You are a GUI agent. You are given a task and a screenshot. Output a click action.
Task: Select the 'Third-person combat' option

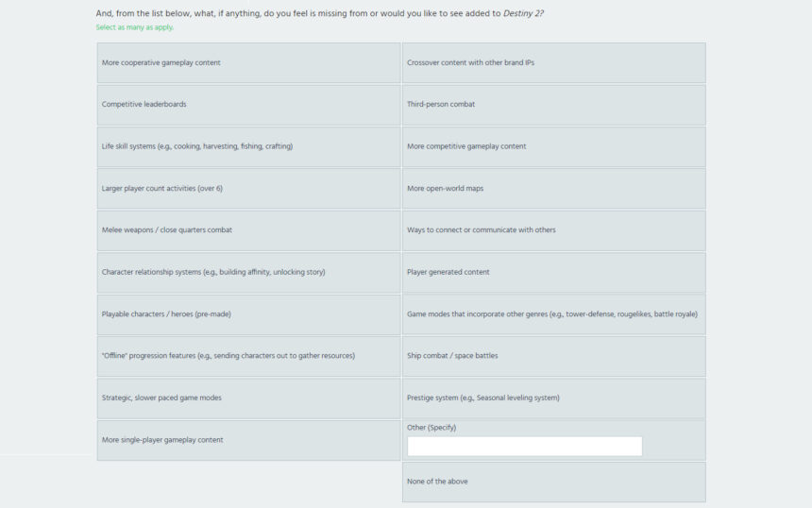coord(553,105)
